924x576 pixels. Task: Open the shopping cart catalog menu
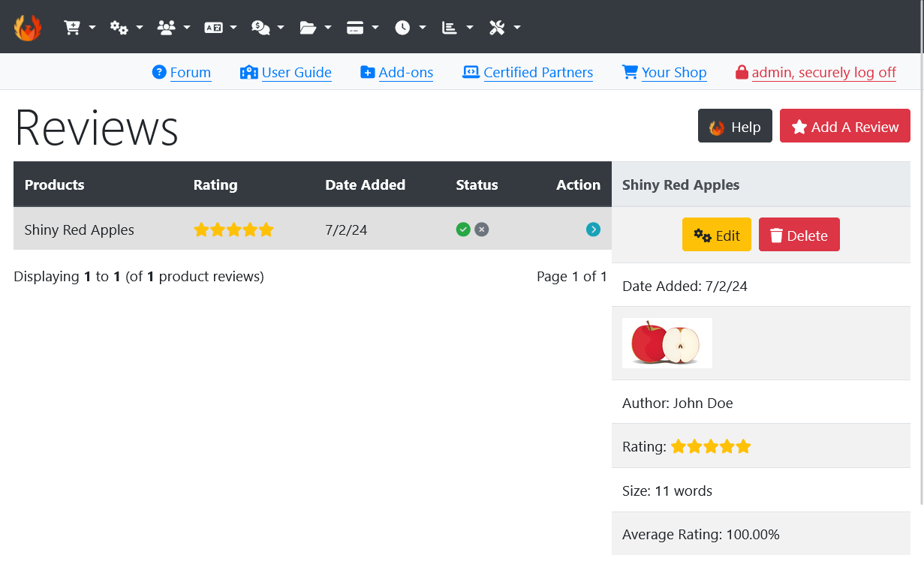pos(80,28)
